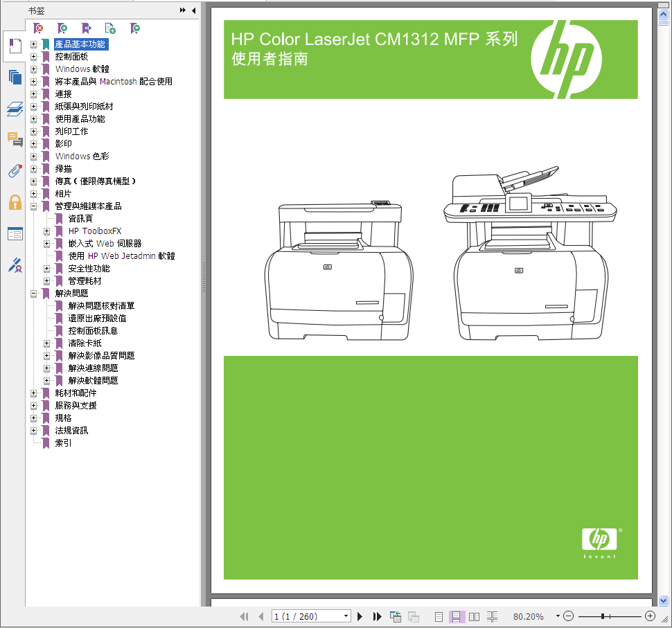Select the 耗材和配件 bookmark
Viewport: 672px width, 628px height.
(76, 393)
